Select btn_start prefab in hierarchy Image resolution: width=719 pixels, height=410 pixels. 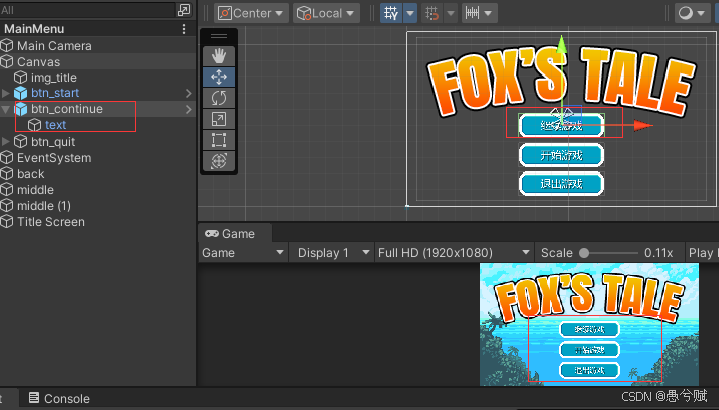(55, 93)
